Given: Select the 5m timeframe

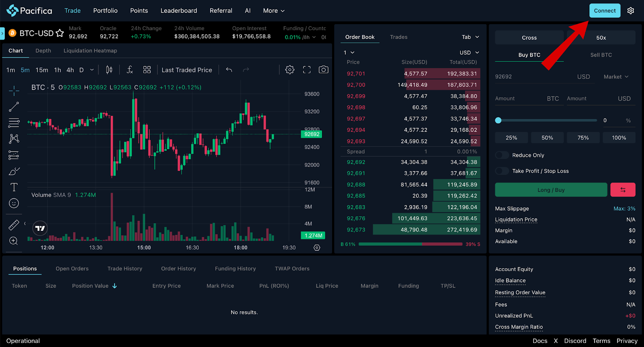Looking at the screenshot, I should click(x=25, y=70).
